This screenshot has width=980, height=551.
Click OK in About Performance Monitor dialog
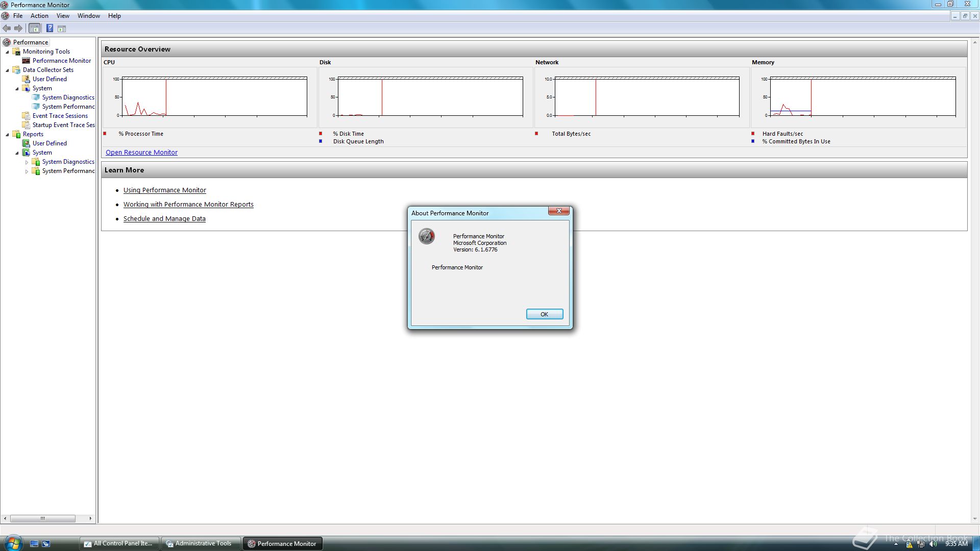pos(545,314)
